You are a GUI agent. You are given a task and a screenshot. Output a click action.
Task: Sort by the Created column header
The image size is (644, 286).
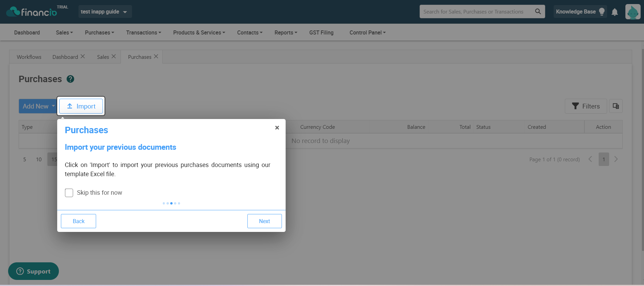(537, 127)
